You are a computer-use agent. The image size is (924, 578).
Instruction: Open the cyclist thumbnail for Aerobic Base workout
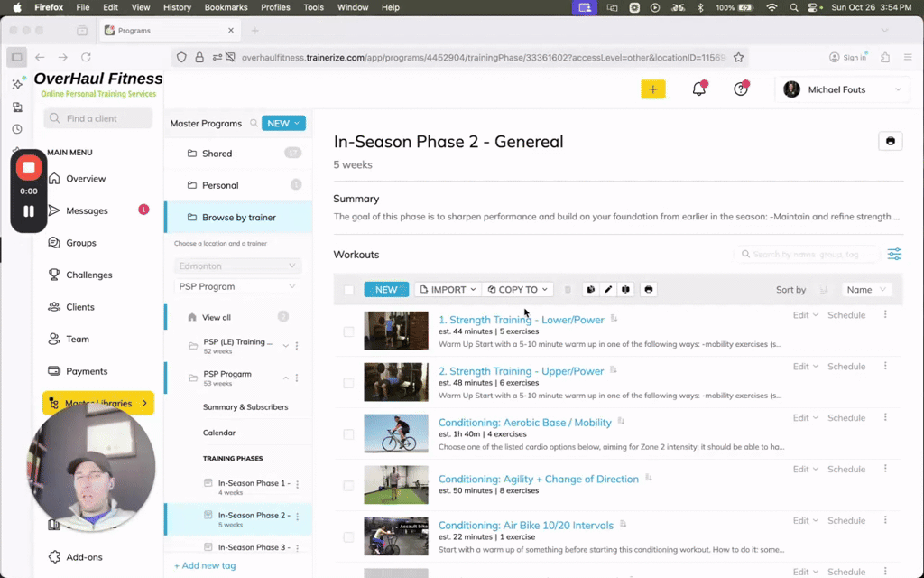pyautogui.click(x=396, y=433)
